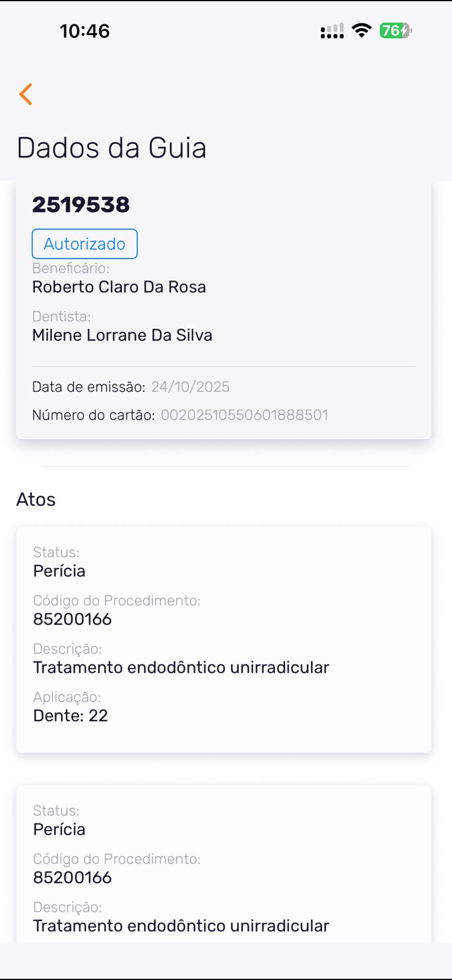Viewport: 452px width, 980px height.
Task: Open the first procedure card for Dente: 22
Action: tap(224, 639)
